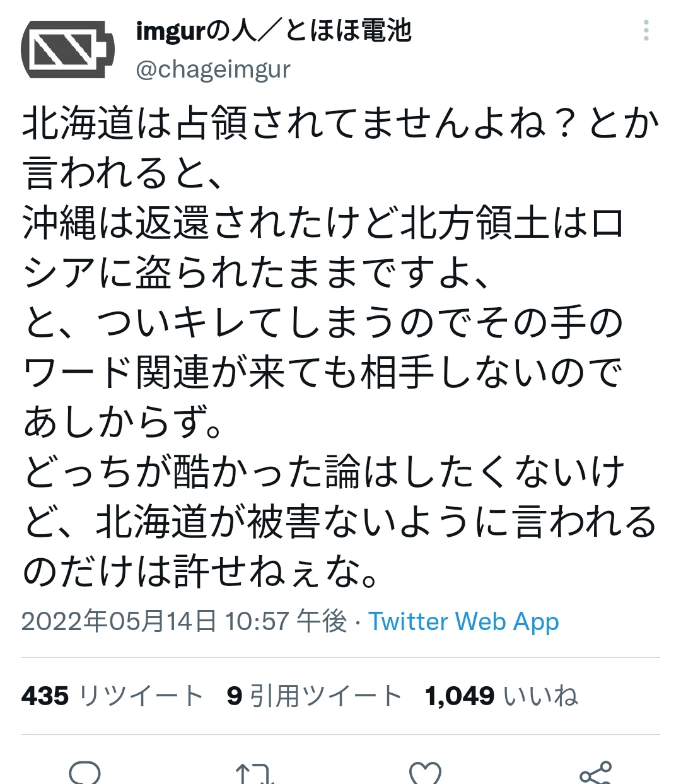Screen dimensions: 681x784
Task: Click the line シアに盗られたままですよ、
Action: click(257, 273)
